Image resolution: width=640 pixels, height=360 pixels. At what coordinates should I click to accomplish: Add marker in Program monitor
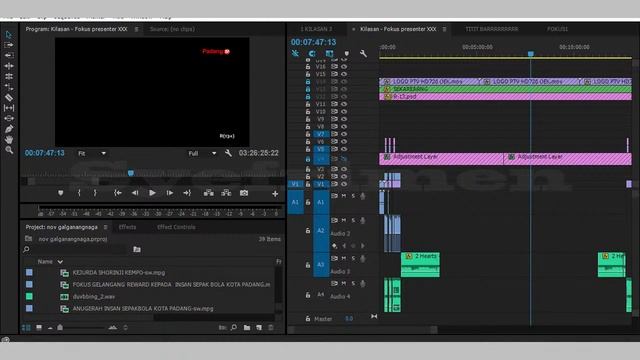60,193
